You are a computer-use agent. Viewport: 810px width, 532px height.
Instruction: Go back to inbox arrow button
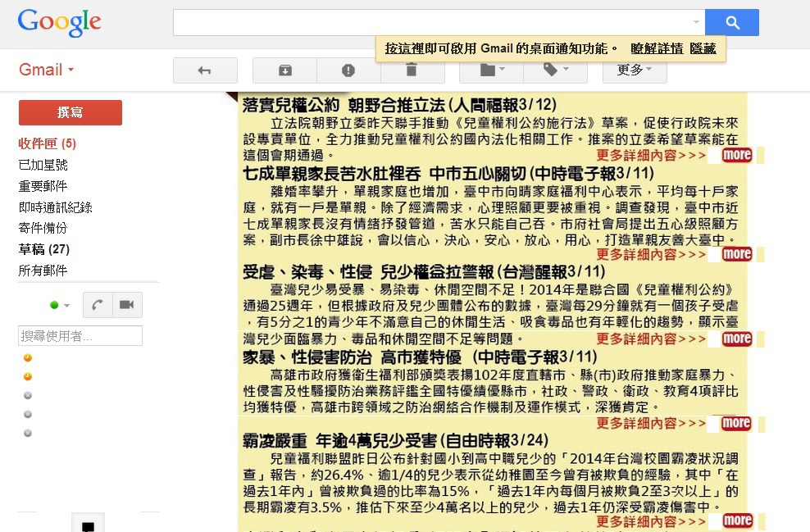point(205,70)
